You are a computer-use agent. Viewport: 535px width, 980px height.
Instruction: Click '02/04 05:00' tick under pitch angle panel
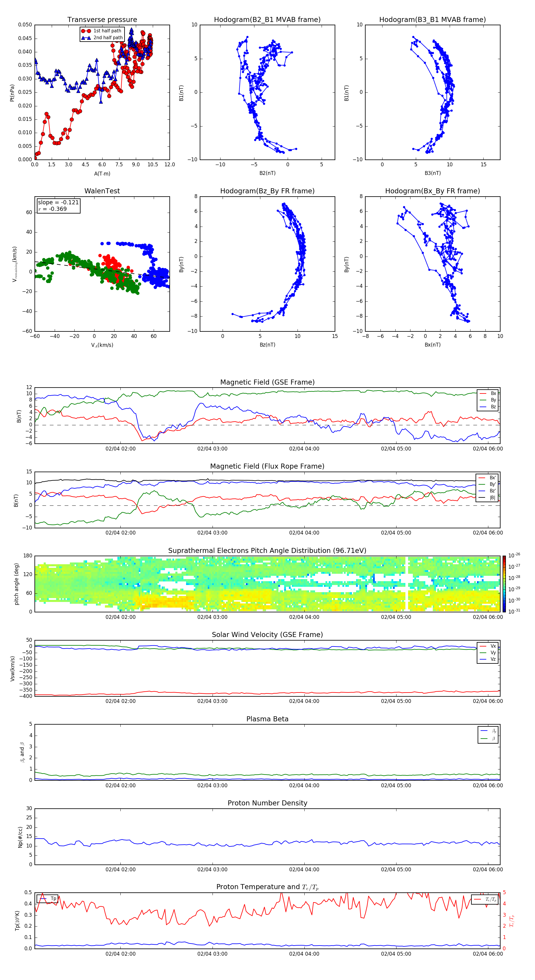[396, 617]
